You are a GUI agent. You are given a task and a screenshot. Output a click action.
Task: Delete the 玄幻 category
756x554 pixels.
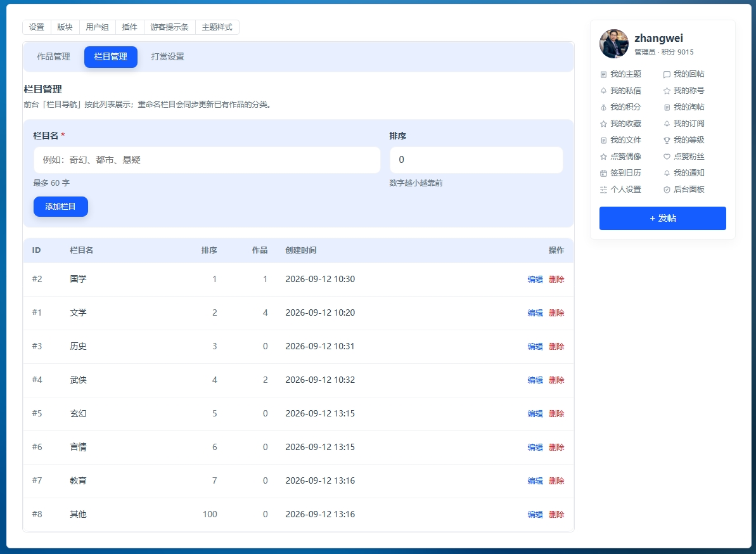[x=556, y=414]
